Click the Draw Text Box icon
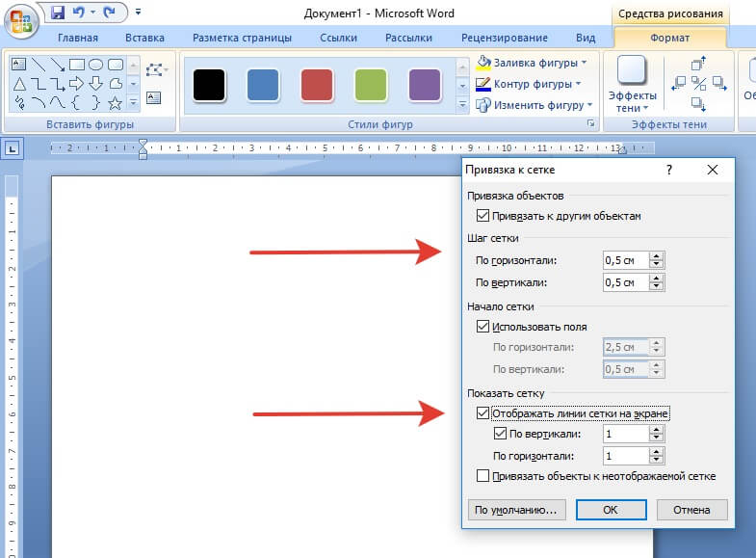The height and width of the screenshot is (558, 756). pyautogui.click(x=153, y=98)
